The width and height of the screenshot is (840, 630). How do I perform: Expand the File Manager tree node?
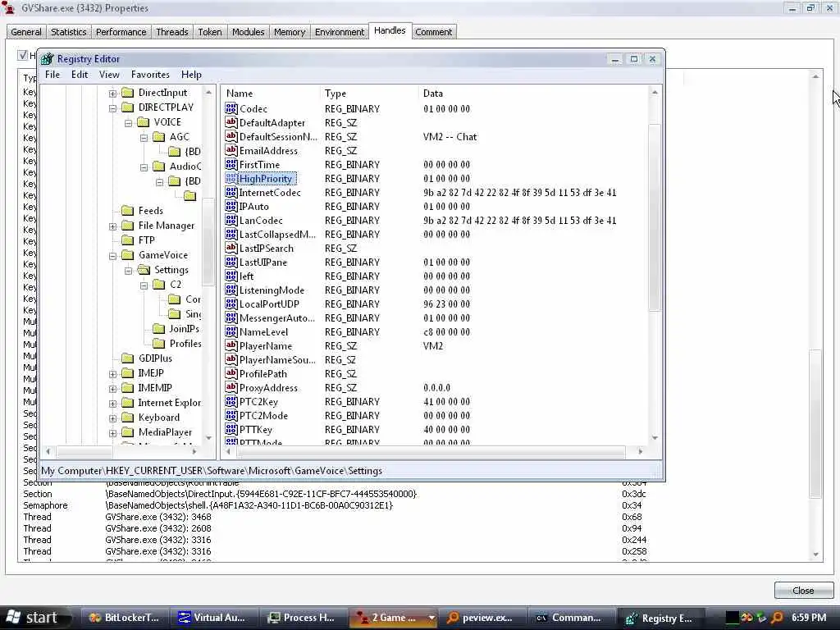pos(112,226)
